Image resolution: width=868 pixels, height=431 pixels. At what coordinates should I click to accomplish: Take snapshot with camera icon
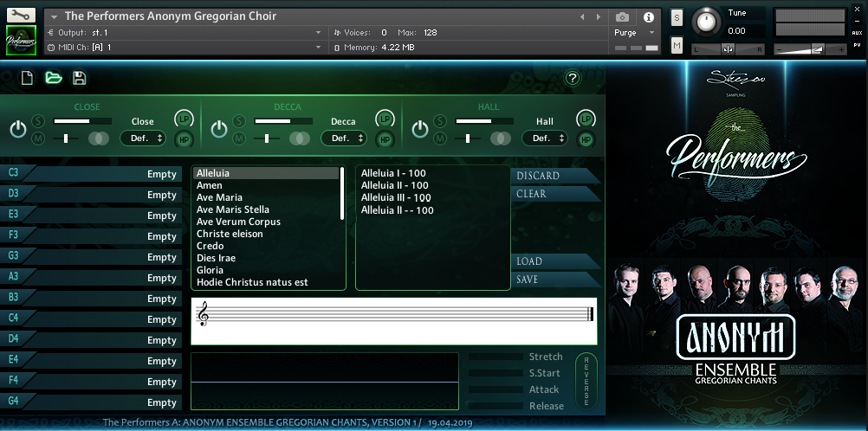click(622, 17)
